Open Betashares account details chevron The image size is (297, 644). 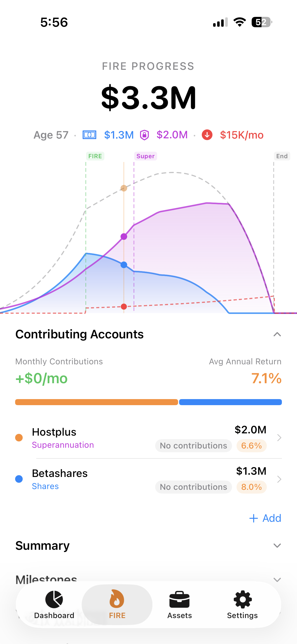[x=279, y=479]
